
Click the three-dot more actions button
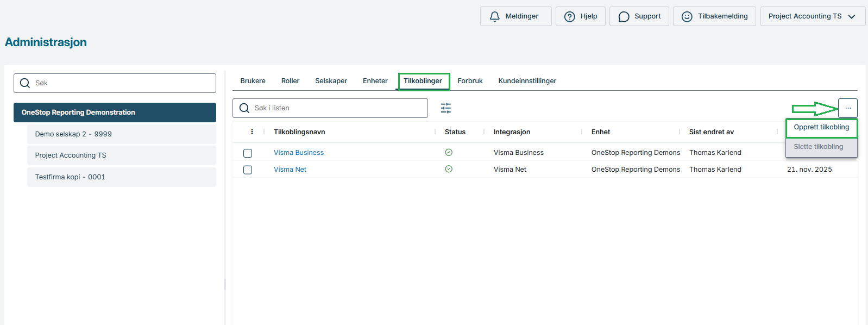pyautogui.click(x=847, y=108)
